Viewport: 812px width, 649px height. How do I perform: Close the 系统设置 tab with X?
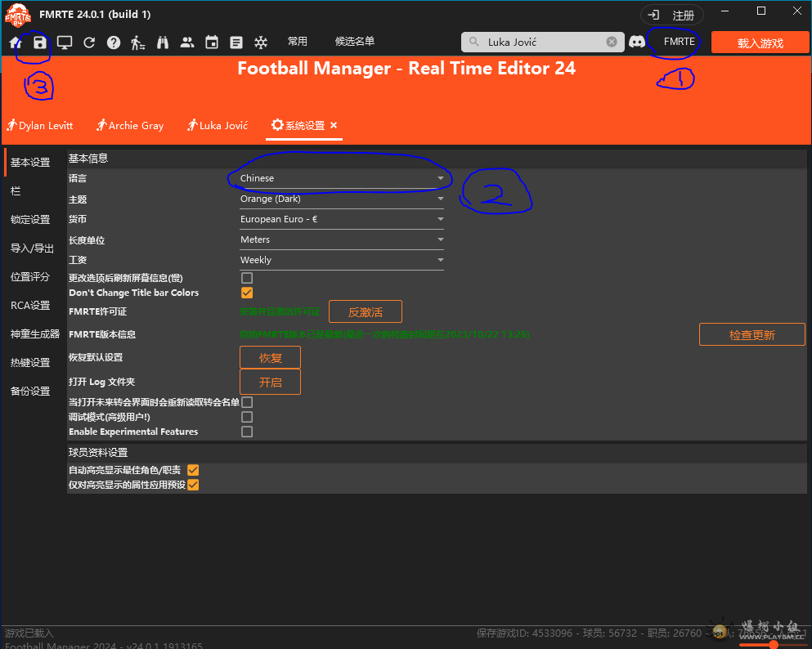(x=334, y=125)
